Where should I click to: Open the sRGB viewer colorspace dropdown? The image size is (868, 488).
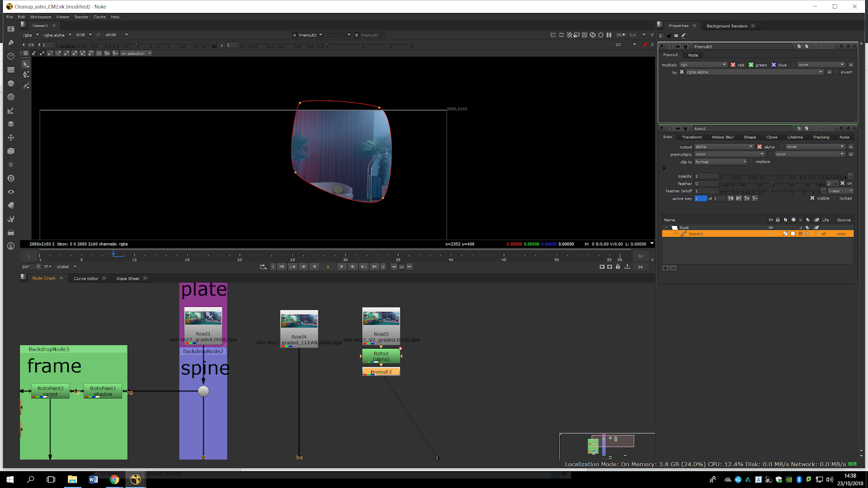[116, 35]
